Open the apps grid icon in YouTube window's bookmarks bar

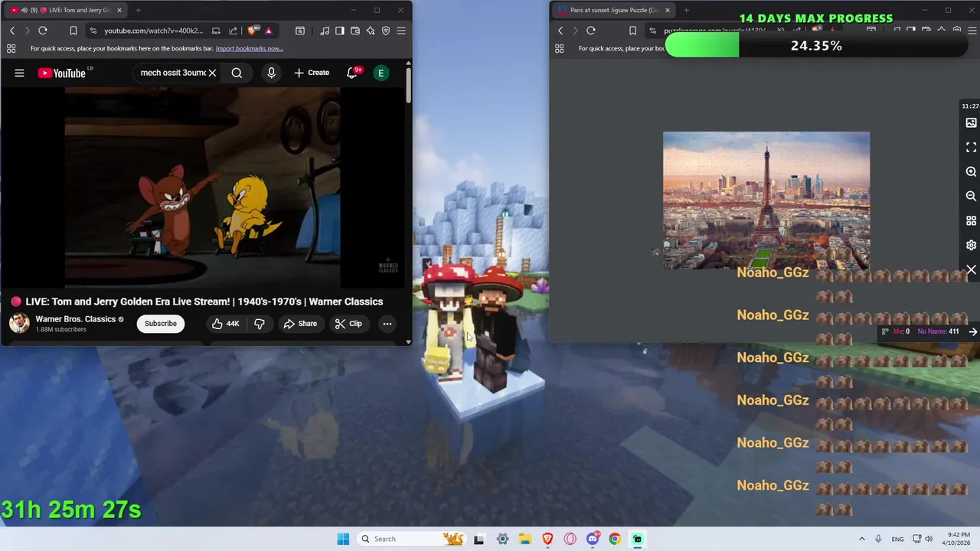coord(11,48)
